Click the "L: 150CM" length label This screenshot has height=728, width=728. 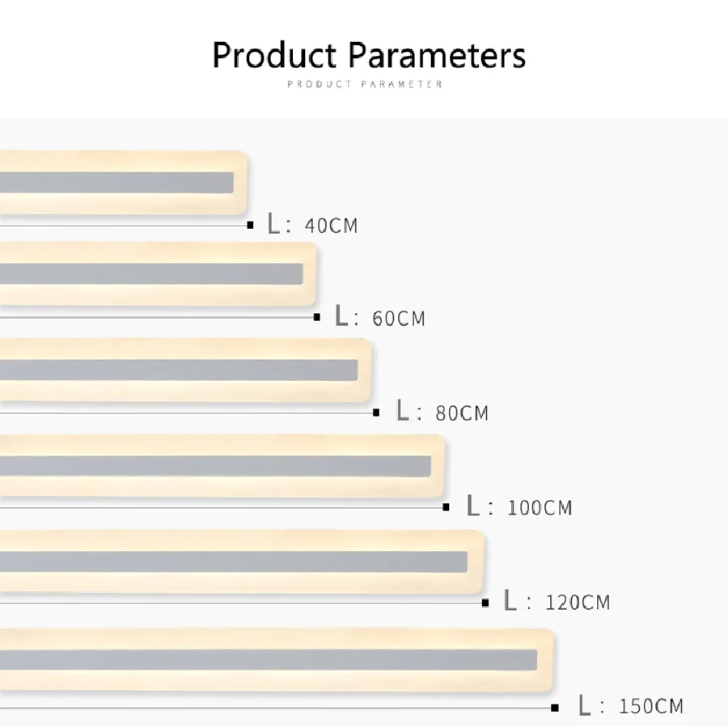point(630,706)
